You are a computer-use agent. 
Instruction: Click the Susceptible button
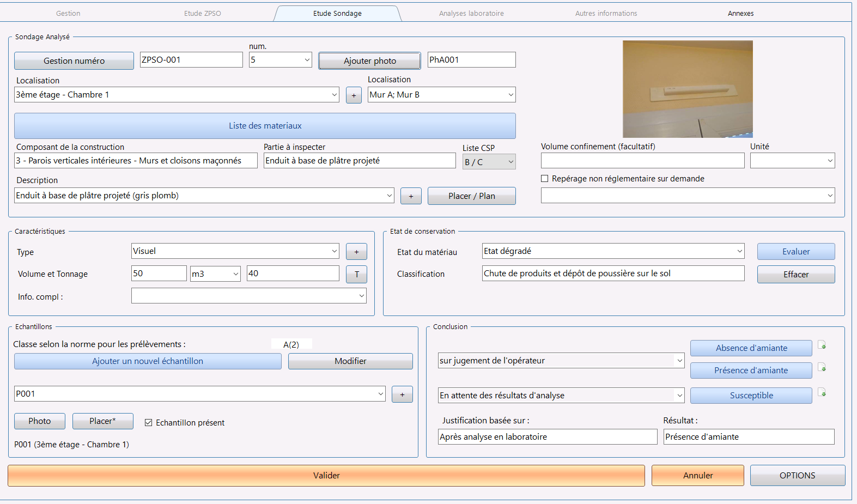pos(751,396)
